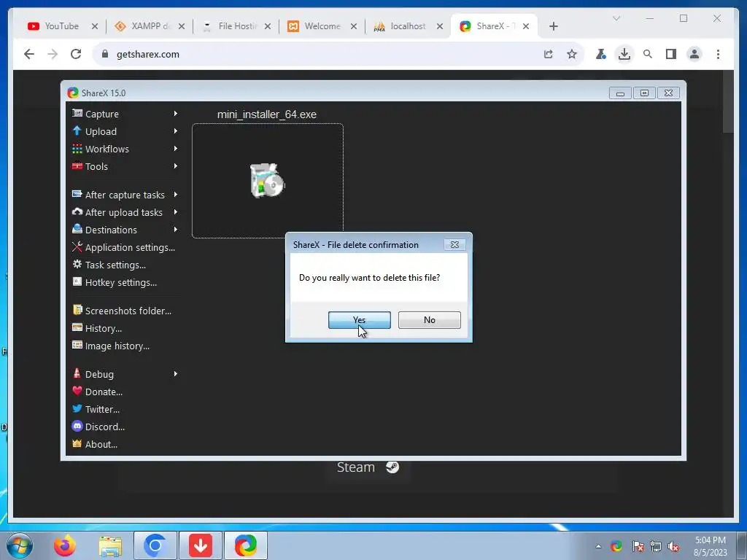
Task: Cancel deletion with the No button
Action: 429,320
